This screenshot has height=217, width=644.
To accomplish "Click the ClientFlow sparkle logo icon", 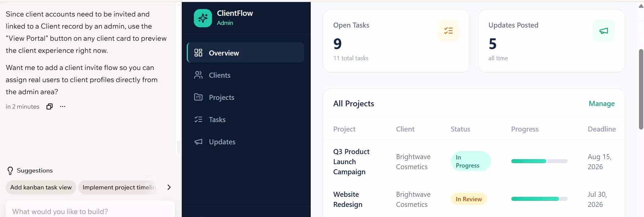I will (x=203, y=18).
